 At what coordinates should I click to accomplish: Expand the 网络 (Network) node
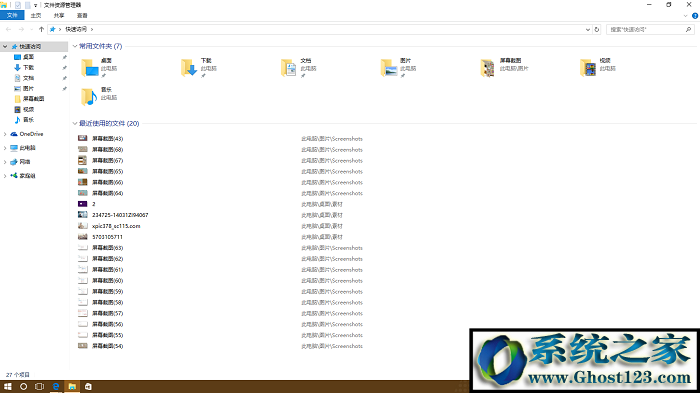(5, 162)
